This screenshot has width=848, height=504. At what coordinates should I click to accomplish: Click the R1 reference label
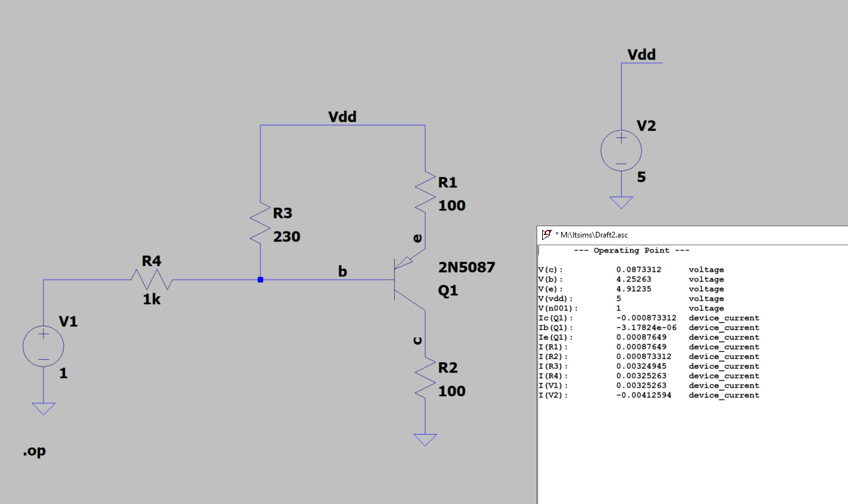click(448, 183)
